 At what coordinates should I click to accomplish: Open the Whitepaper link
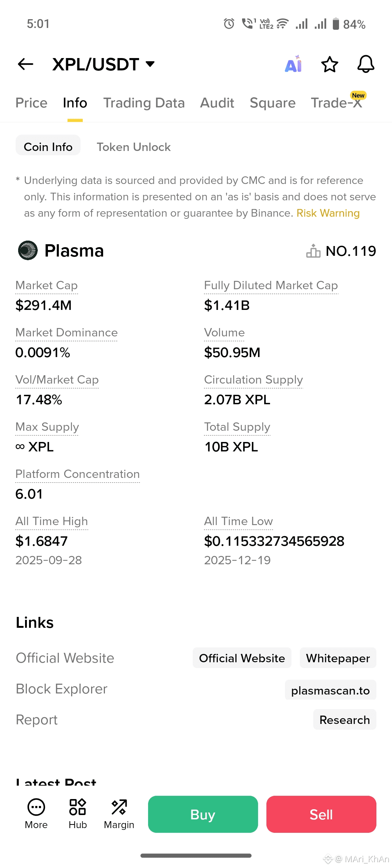[338, 658]
